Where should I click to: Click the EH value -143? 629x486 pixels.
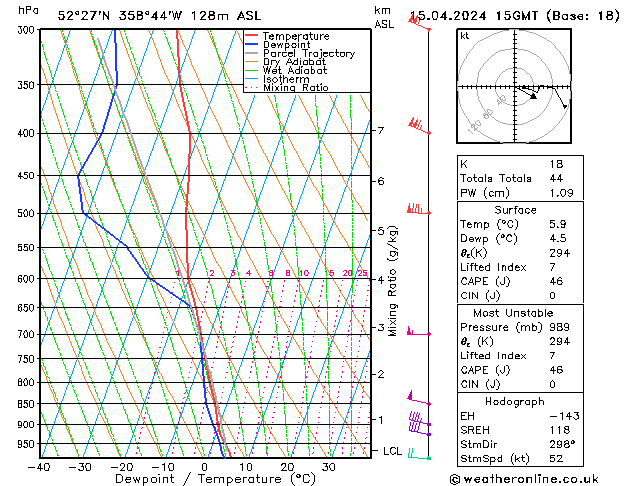(564, 416)
